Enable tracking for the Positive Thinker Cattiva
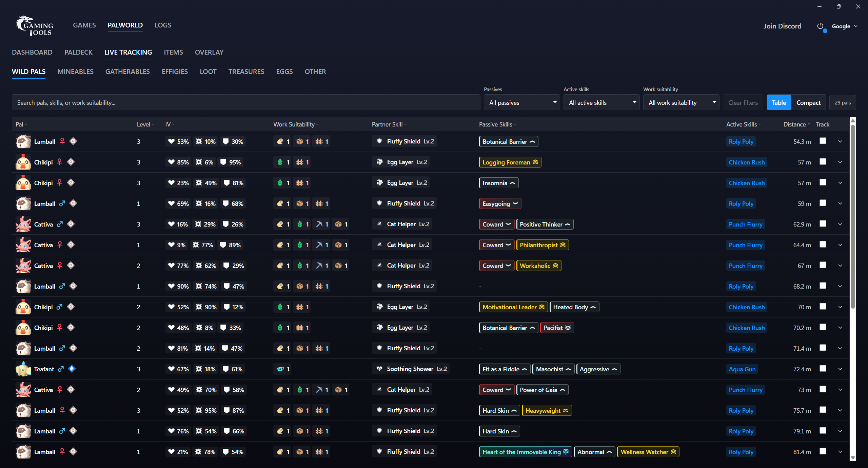The image size is (868, 468). [823, 223]
